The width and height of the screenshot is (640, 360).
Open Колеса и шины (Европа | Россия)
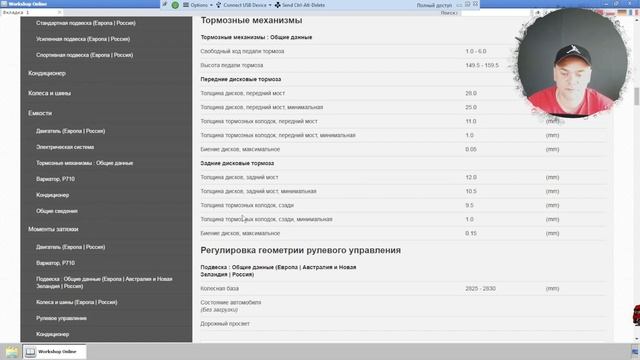pyautogui.click(x=77, y=302)
